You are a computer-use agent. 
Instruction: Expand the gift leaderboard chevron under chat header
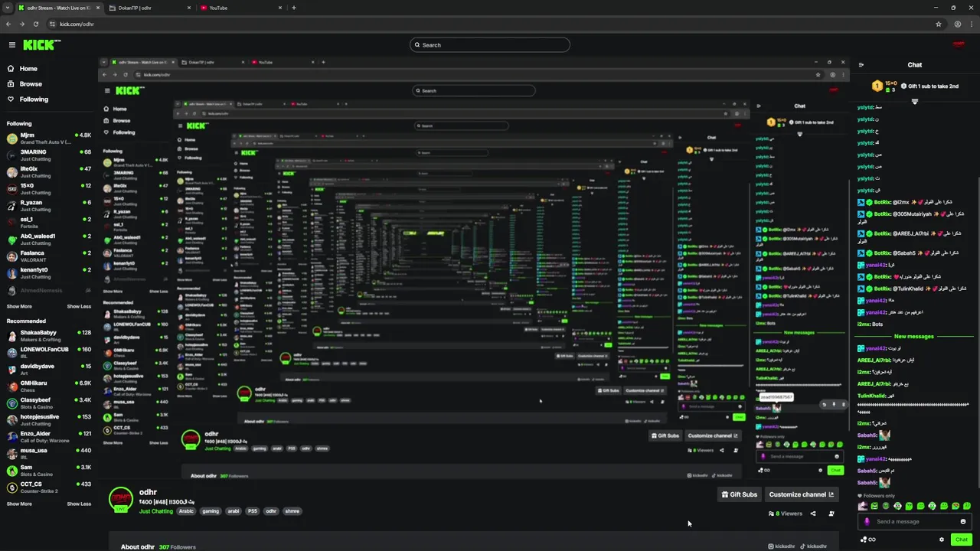click(x=915, y=101)
